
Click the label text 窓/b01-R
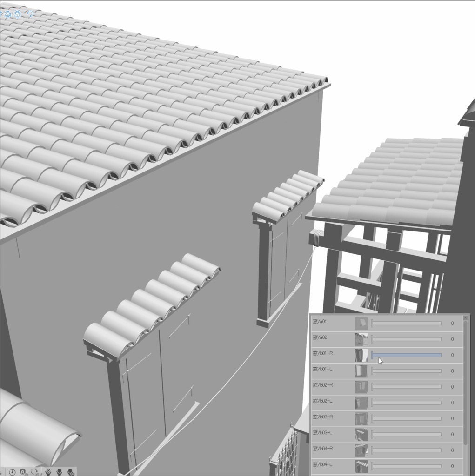pyautogui.click(x=323, y=353)
